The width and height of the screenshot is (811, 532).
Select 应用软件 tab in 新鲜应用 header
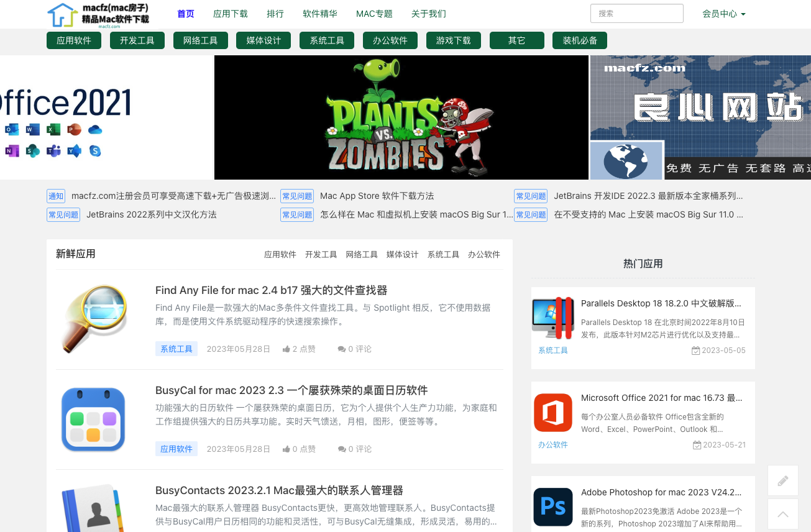280,255
